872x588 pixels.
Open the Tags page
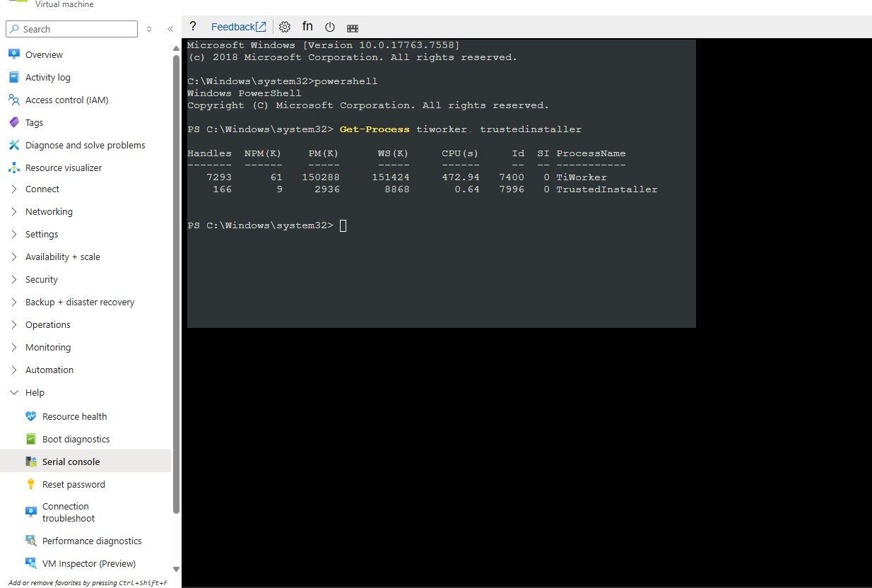[x=35, y=122]
